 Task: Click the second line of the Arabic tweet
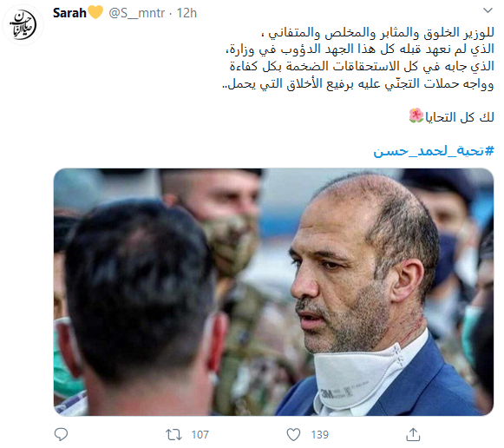coord(360,49)
